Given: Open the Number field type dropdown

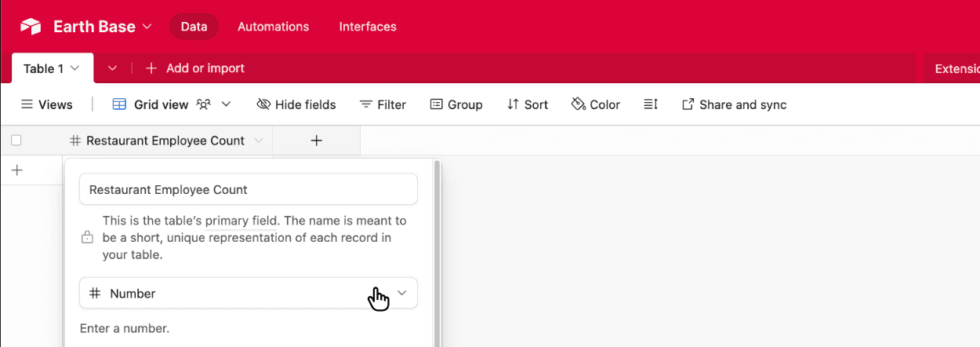Looking at the screenshot, I should [x=249, y=293].
